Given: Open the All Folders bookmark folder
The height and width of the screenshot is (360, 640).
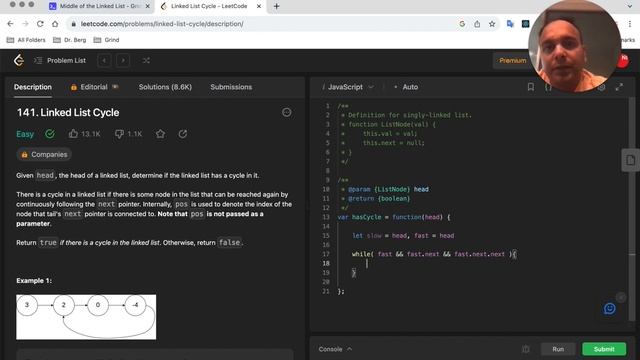Looking at the screenshot, I should click(26, 40).
